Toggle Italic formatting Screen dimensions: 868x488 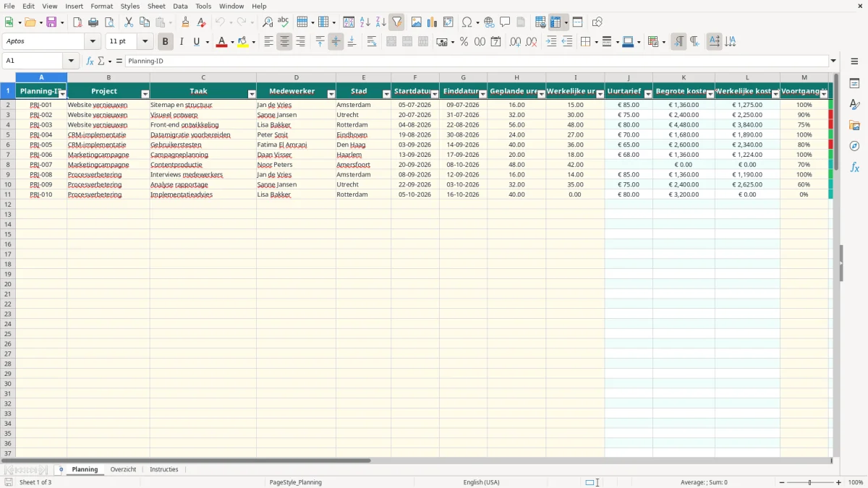pos(182,42)
